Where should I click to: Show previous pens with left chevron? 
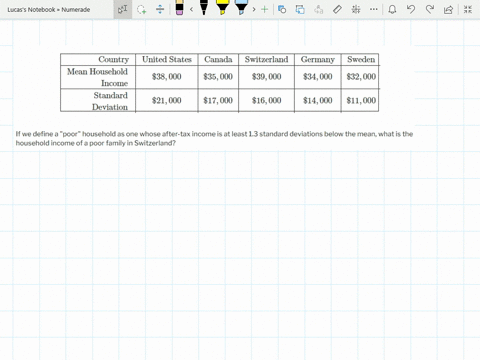coord(191,9)
